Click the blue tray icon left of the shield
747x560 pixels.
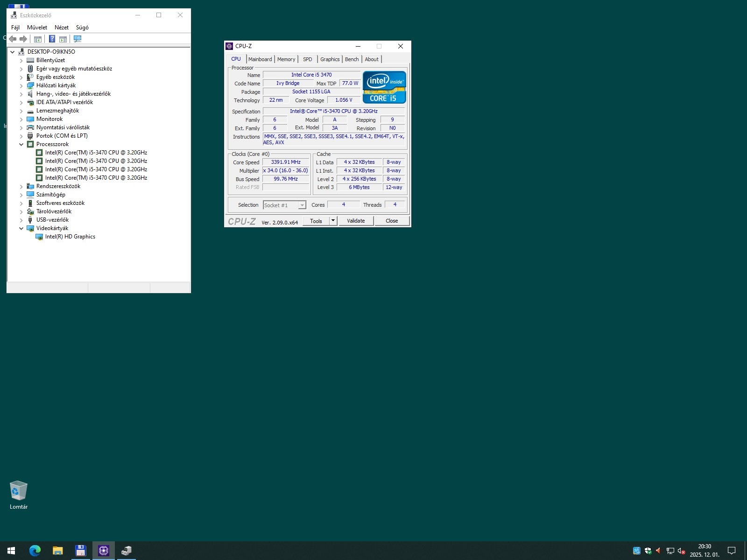point(636,551)
